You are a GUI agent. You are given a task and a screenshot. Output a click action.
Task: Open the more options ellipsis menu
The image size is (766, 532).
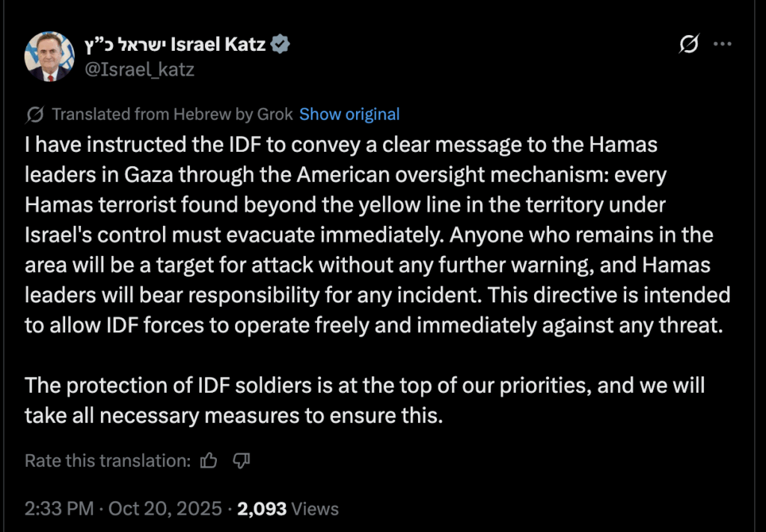(722, 44)
